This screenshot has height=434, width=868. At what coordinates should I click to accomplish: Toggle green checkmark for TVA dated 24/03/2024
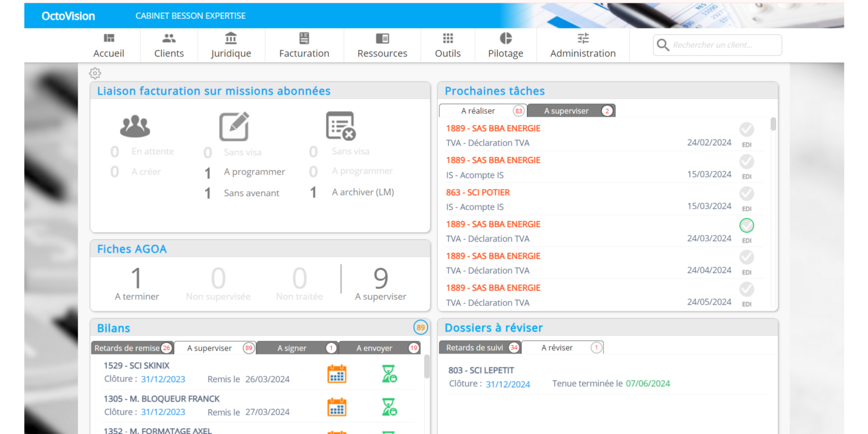746,225
